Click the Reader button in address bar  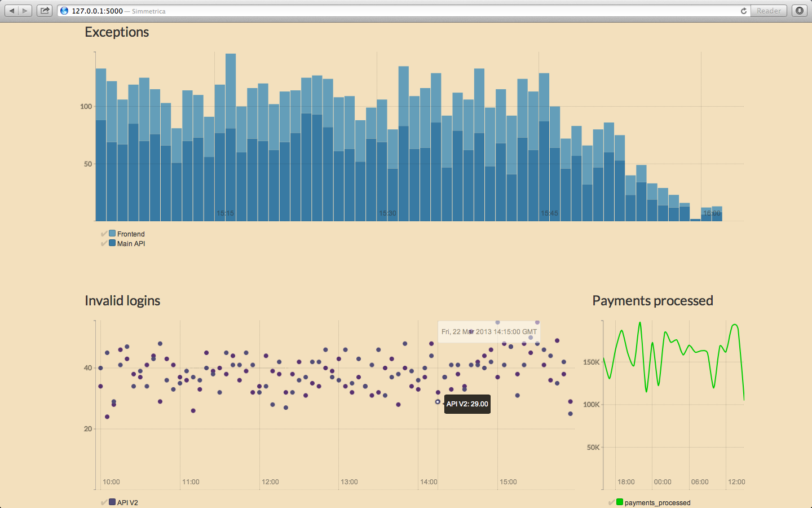(x=769, y=11)
